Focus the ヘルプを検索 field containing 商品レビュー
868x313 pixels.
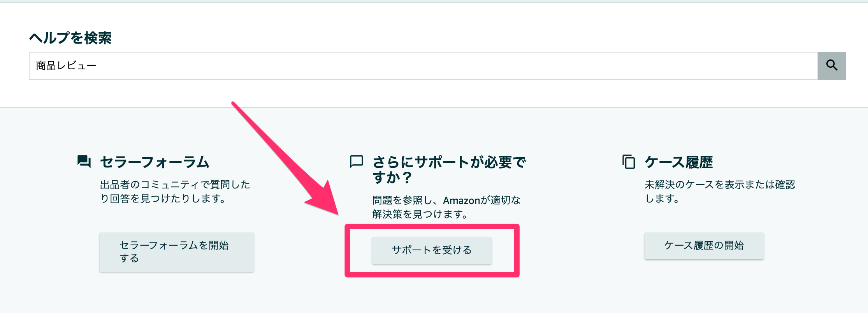[x=423, y=66]
